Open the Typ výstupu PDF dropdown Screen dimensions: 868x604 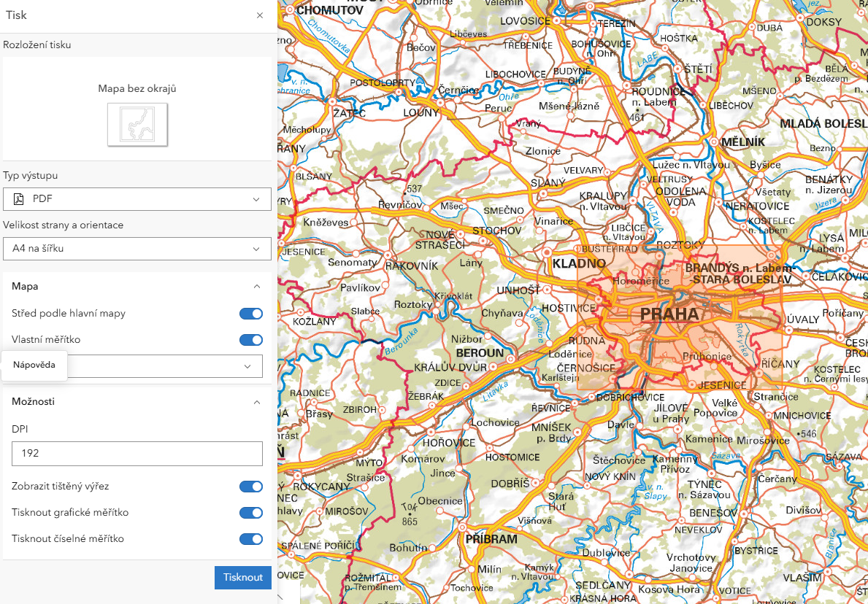coord(137,199)
